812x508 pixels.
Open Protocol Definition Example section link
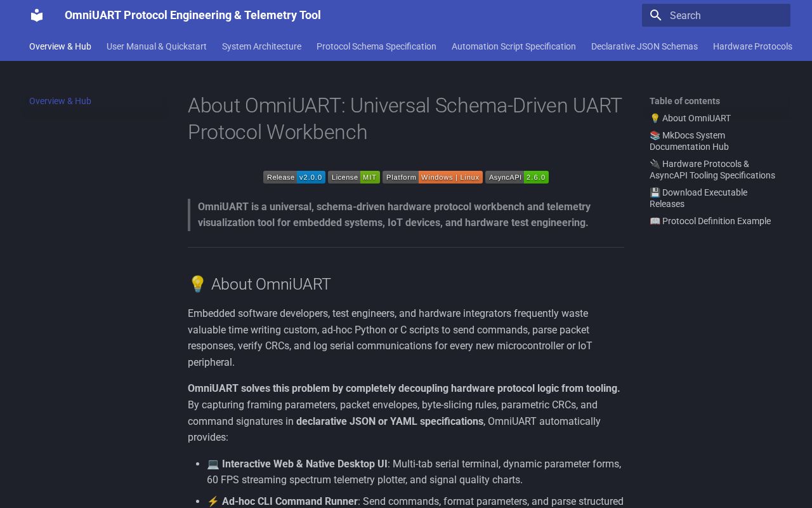pos(710,221)
